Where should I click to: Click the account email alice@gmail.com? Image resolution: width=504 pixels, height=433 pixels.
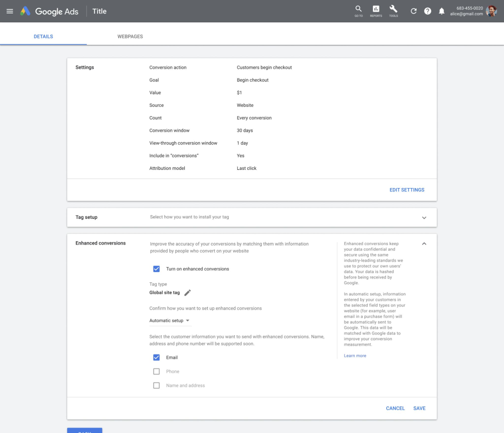click(466, 14)
